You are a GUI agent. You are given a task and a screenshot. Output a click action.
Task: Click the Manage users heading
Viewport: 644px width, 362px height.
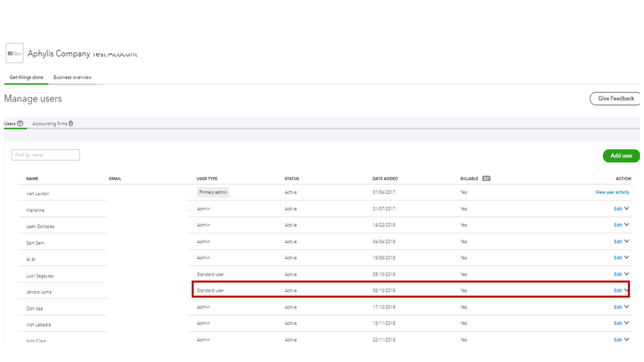33,99
